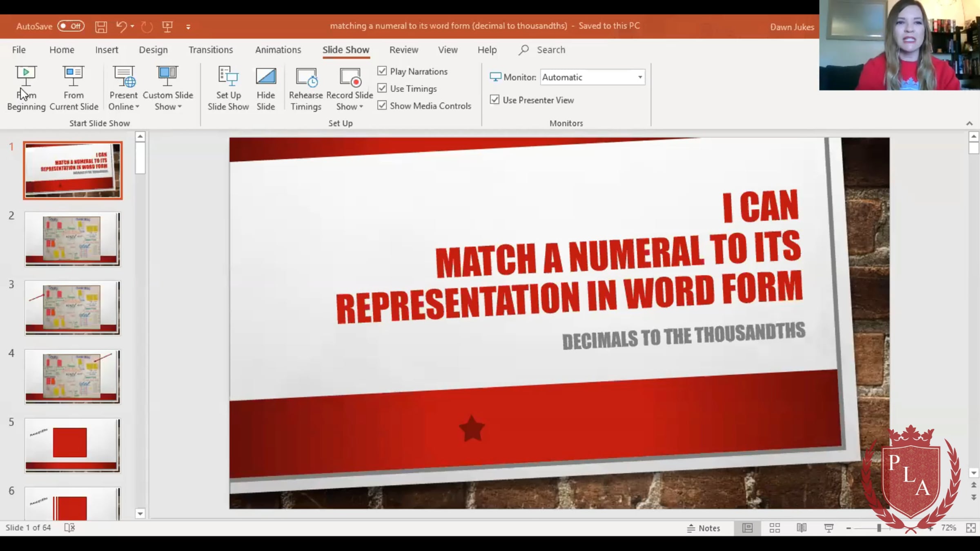Undo the last action
This screenshot has width=980, height=551.
pyautogui.click(x=121, y=27)
